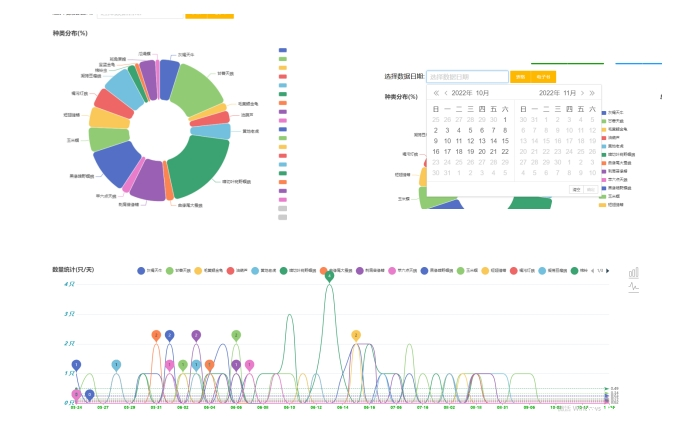Open the 2022年 10月 header selector
Screen dimensions: 693x427
pyautogui.click(x=469, y=92)
